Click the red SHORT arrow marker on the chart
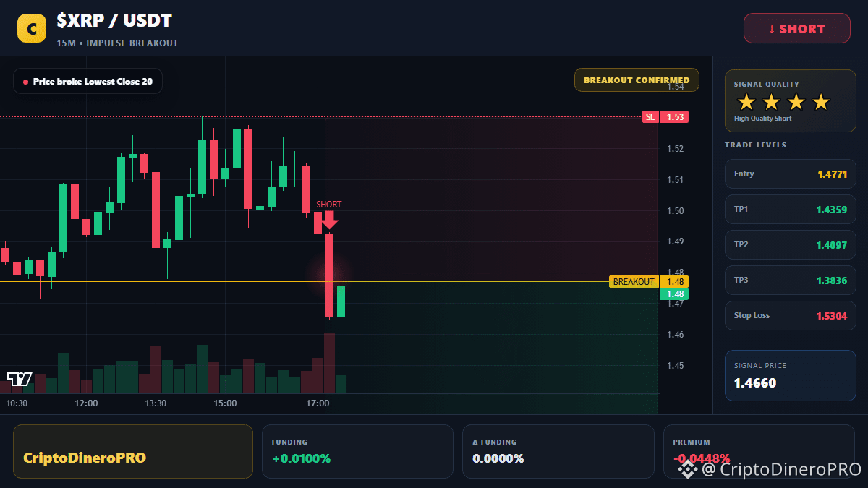This screenshot has width=868, height=488. click(329, 220)
